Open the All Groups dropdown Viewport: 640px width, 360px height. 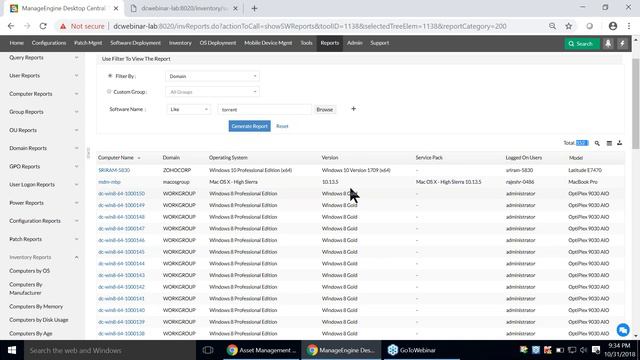(212, 92)
